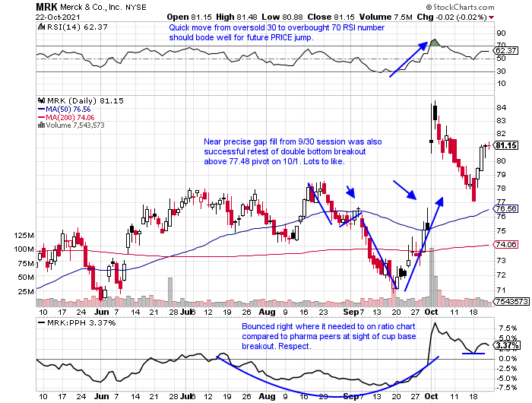This screenshot has height=403, width=532.
Task: Click the 22-Oct-2021 date label
Action: tap(58, 17)
